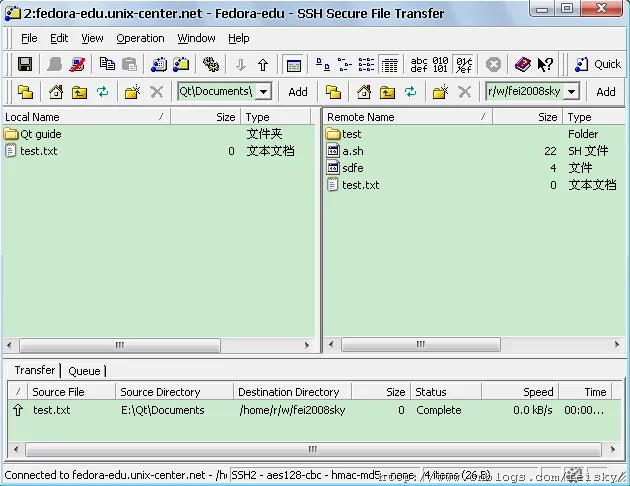This screenshot has width=630, height=486.
Task: Open a New Terminal Window via toolbar icon
Action: click(x=159, y=64)
